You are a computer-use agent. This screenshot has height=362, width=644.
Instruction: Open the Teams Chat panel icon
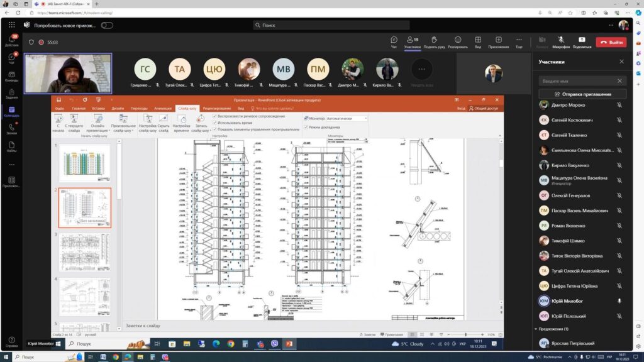coord(394,42)
